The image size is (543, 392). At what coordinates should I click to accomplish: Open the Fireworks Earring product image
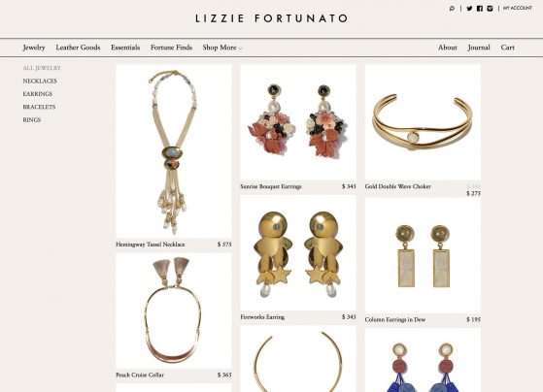[x=298, y=253]
